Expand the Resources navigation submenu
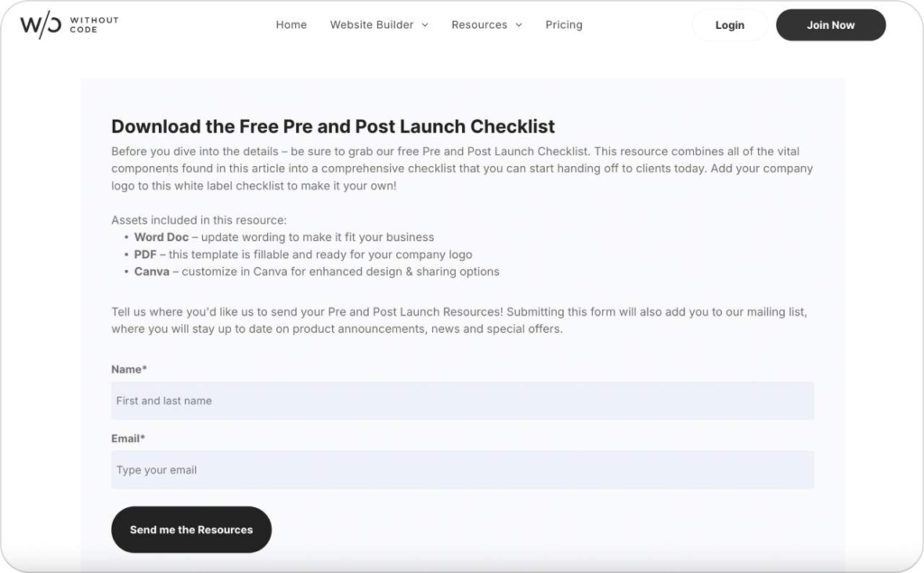Viewport: 924px width, 573px height. click(480, 24)
